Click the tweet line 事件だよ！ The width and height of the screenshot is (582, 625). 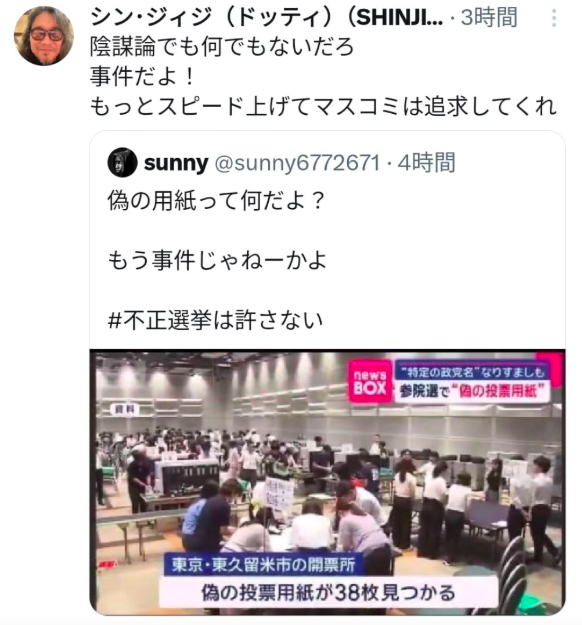point(143,77)
